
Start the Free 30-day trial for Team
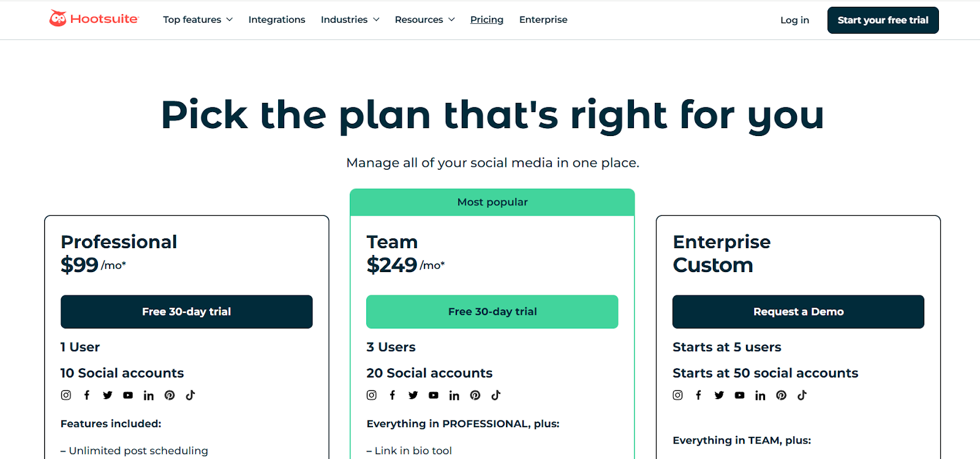coord(492,311)
